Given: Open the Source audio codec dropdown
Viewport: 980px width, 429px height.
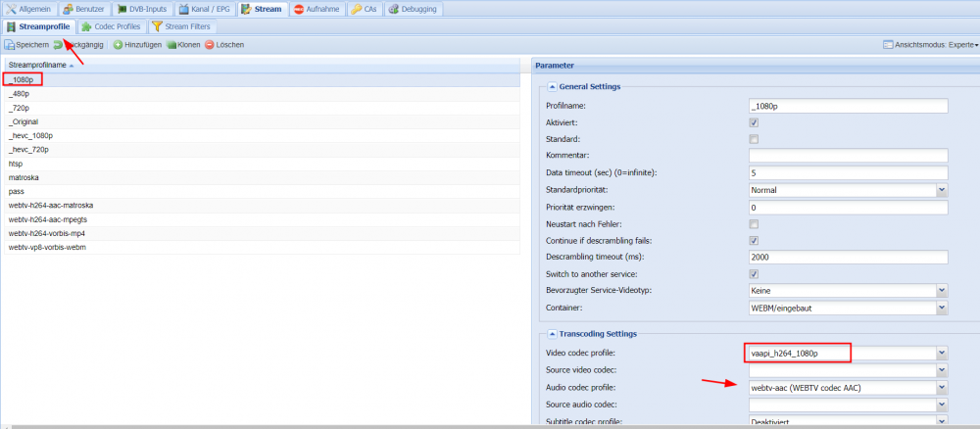Looking at the screenshot, I should [x=942, y=405].
